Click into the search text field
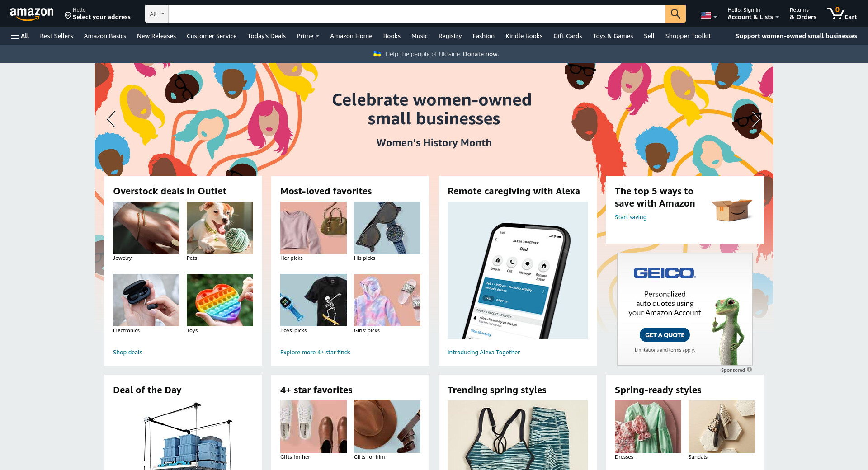Image resolution: width=868 pixels, height=470 pixels. (416, 14)
